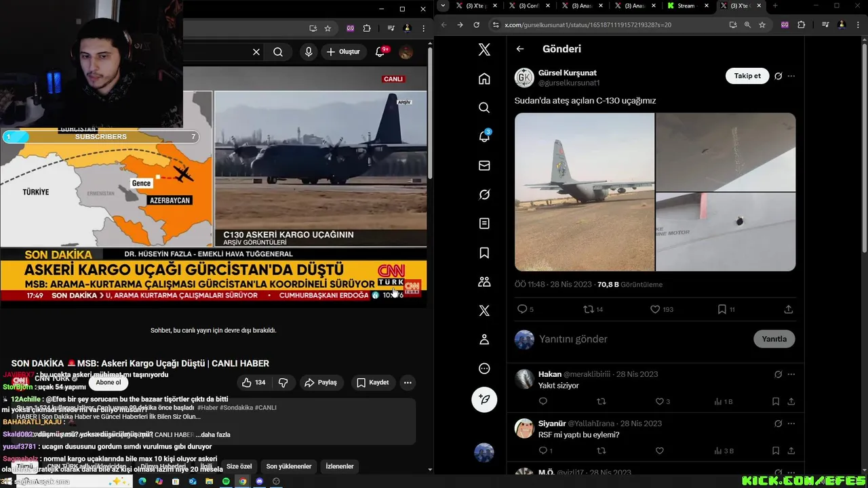Image resolution: width=868 pixels, height=488 pixels.
Task: Repost Hakan's reply
Action: 601,401
